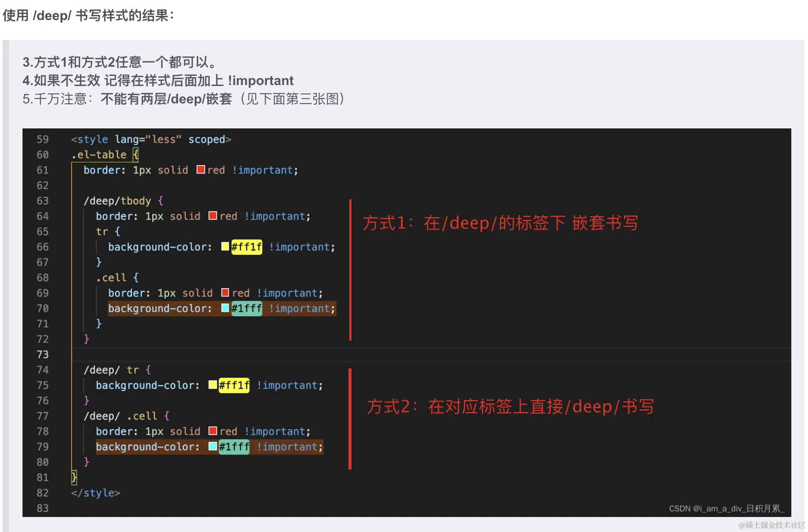Click the closing brace on line 81

coord(74,477)
